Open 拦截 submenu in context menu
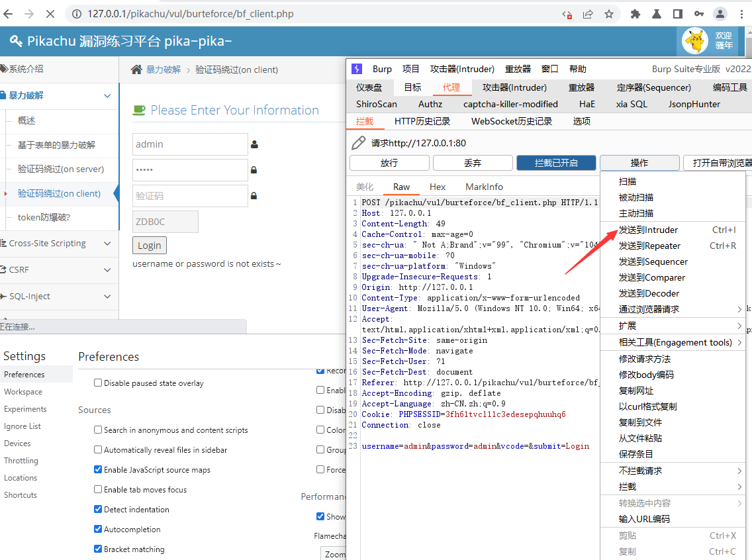 [x=673, y=487]
